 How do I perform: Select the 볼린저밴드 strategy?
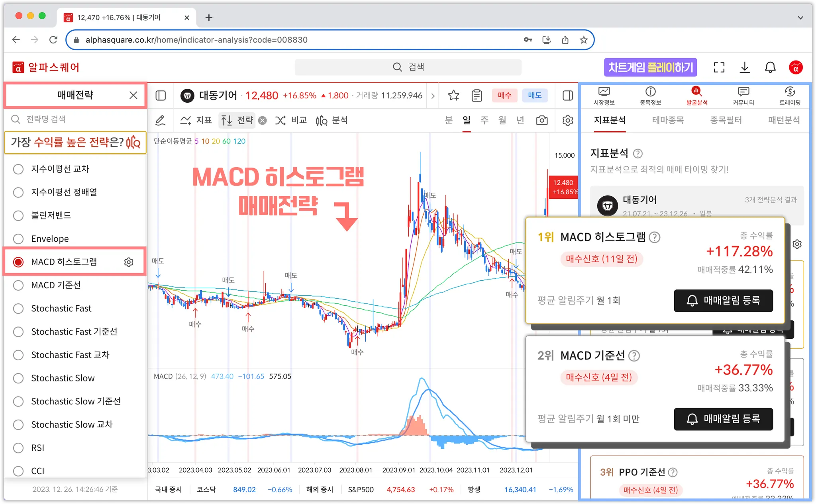point(18,215)
